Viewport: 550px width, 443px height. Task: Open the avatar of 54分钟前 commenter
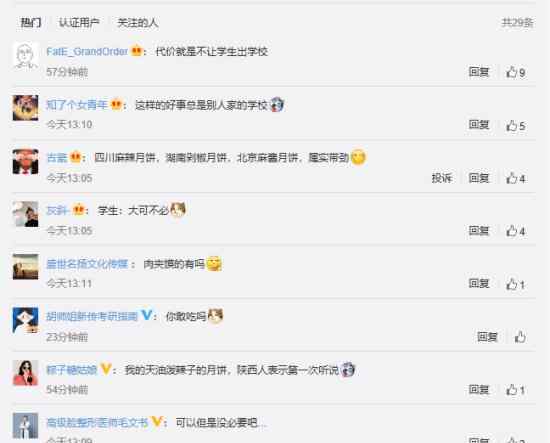(x=25, y=373)
